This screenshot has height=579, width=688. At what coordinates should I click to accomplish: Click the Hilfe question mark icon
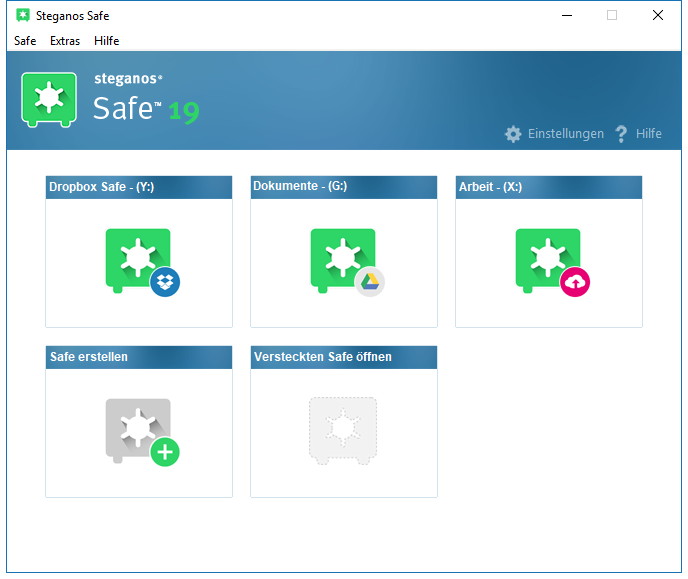(x=621, y=134)
